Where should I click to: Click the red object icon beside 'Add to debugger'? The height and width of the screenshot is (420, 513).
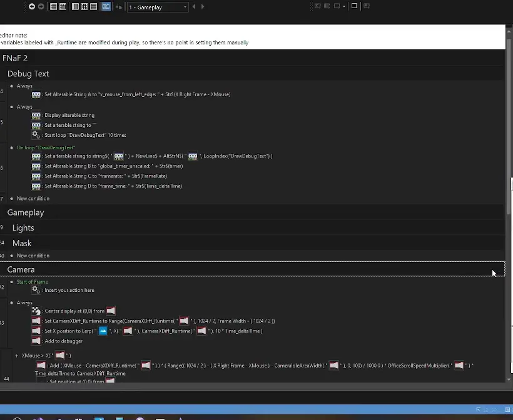click(x=36, y=341)
